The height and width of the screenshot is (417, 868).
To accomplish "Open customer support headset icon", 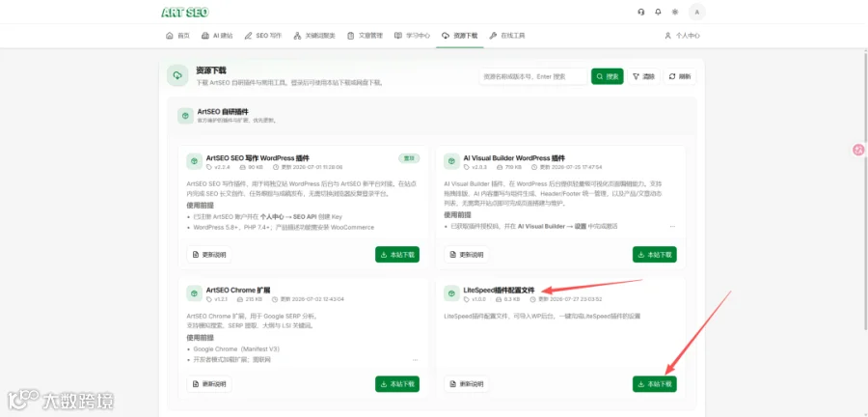I will [641, 12].
